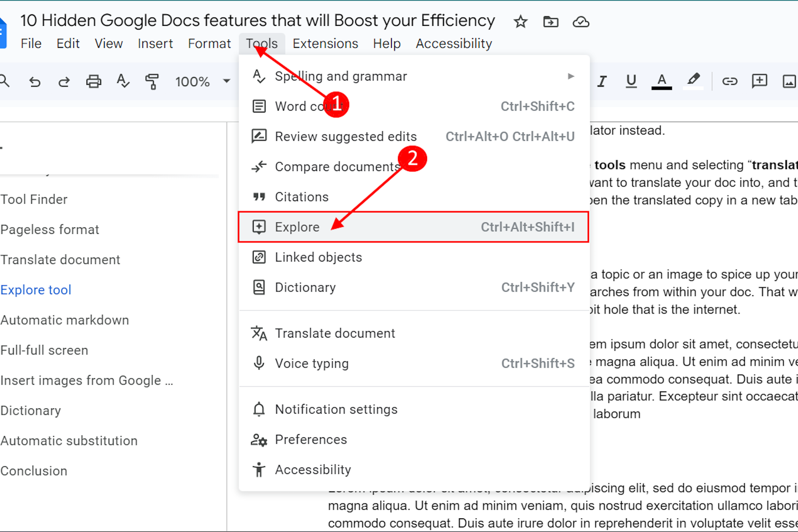Click the move to folder icon
The width and height of the screenshot is (798, 532).
551,22
